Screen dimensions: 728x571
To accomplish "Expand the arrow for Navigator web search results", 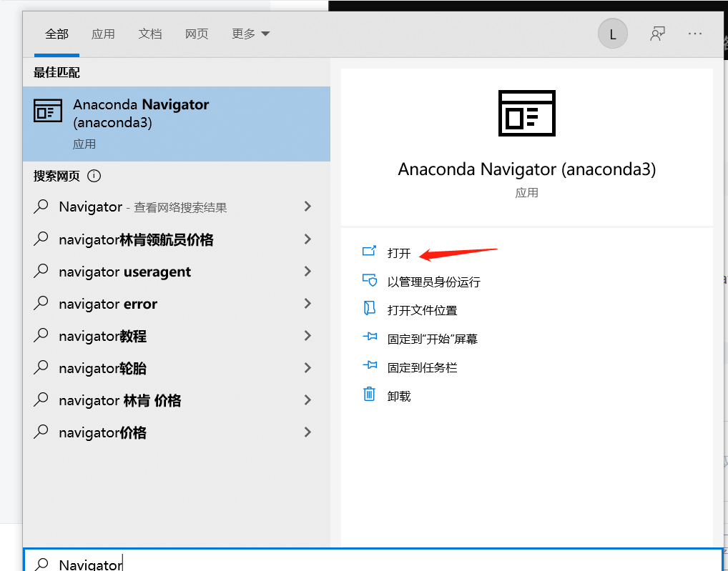I will pos(308,207).
